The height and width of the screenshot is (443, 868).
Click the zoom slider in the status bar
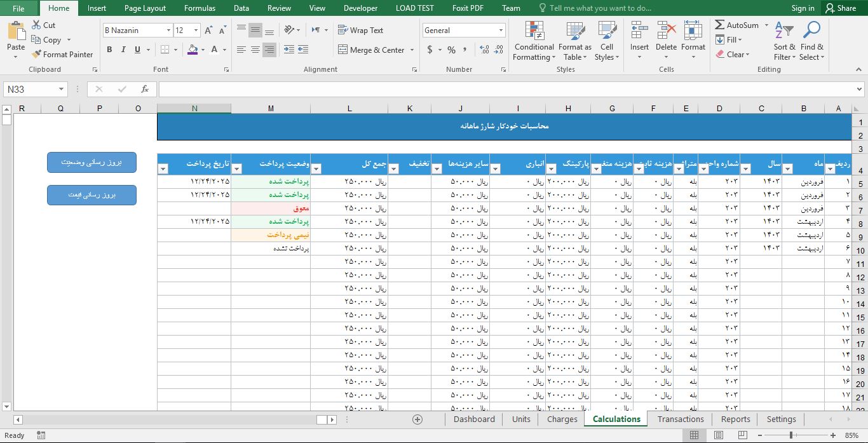click(791, 435)
